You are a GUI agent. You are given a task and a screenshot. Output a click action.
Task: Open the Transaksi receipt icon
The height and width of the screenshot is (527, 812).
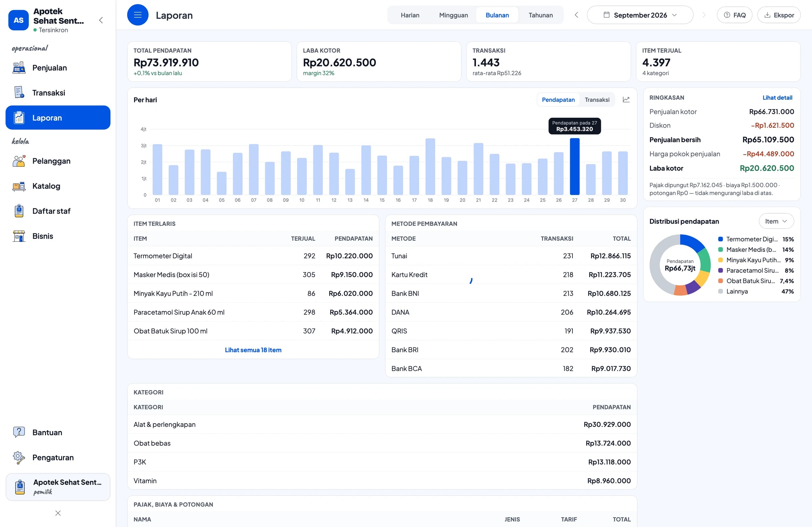(x=19, y=92)
